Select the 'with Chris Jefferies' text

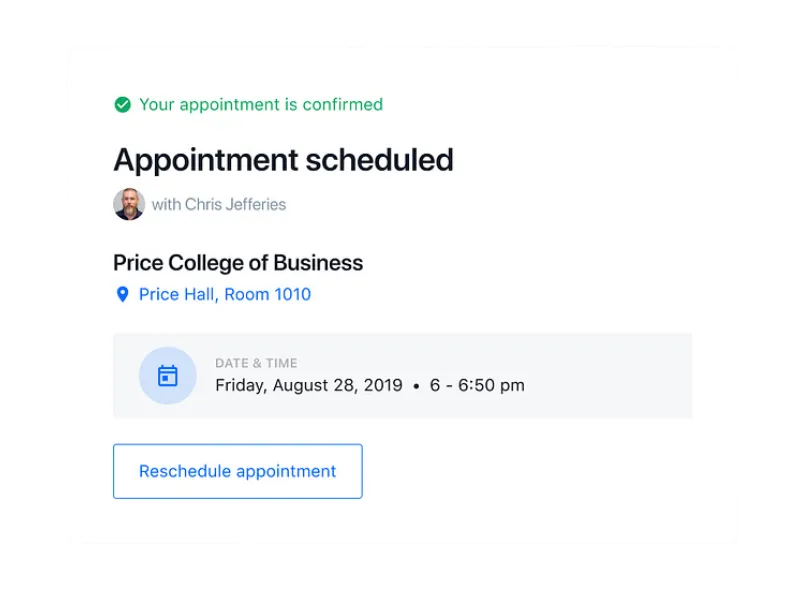[x=219, y=204]
